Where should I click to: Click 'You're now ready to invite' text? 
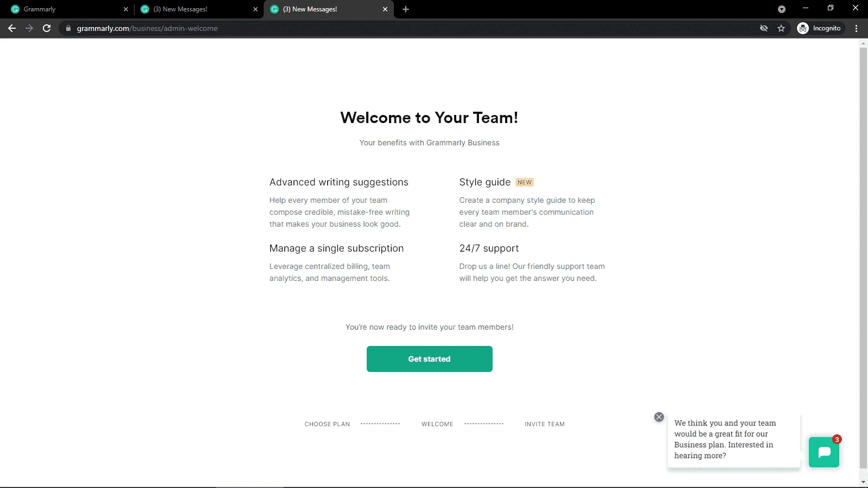click(x=429, y=327)
